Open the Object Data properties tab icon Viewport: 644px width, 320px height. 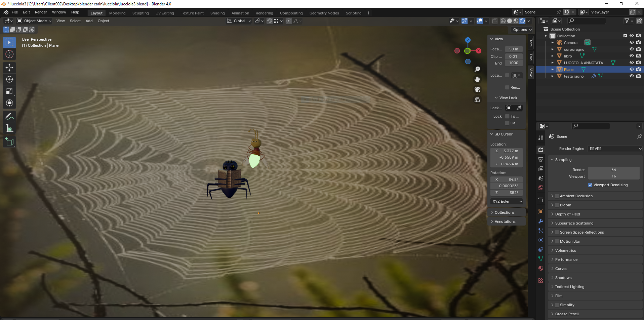click(541, 259)
